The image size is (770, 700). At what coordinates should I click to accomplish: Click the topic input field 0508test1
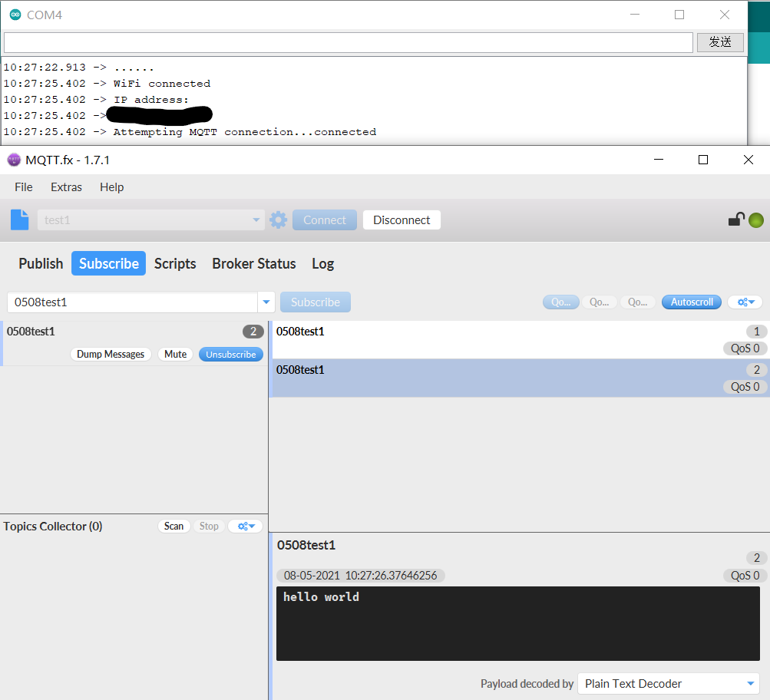pyautogui.click(x=132, y=302)
